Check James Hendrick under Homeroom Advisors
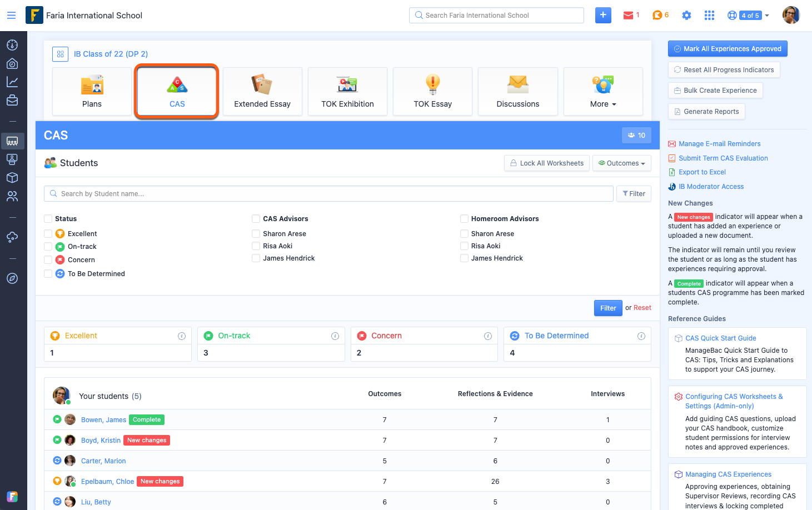 (x=464, y=258)
